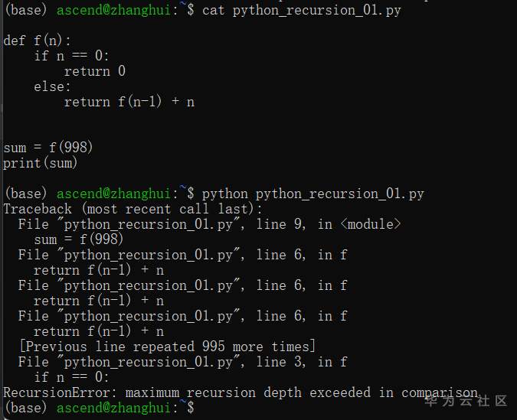The width and height of the screenshot is (517, 420).
Task: Click 'sum = f(998)' inside the traceback
Action: click(x=79, y=239)
